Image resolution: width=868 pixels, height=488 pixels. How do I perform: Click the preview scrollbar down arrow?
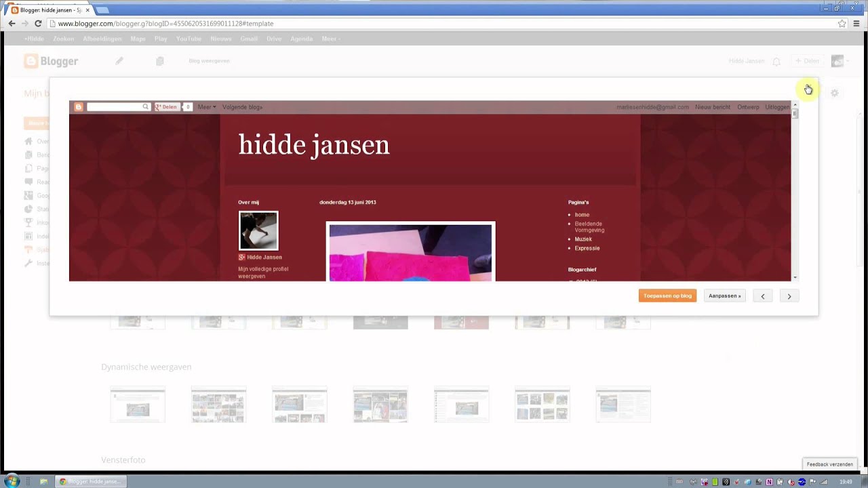[x=795, y=278]
